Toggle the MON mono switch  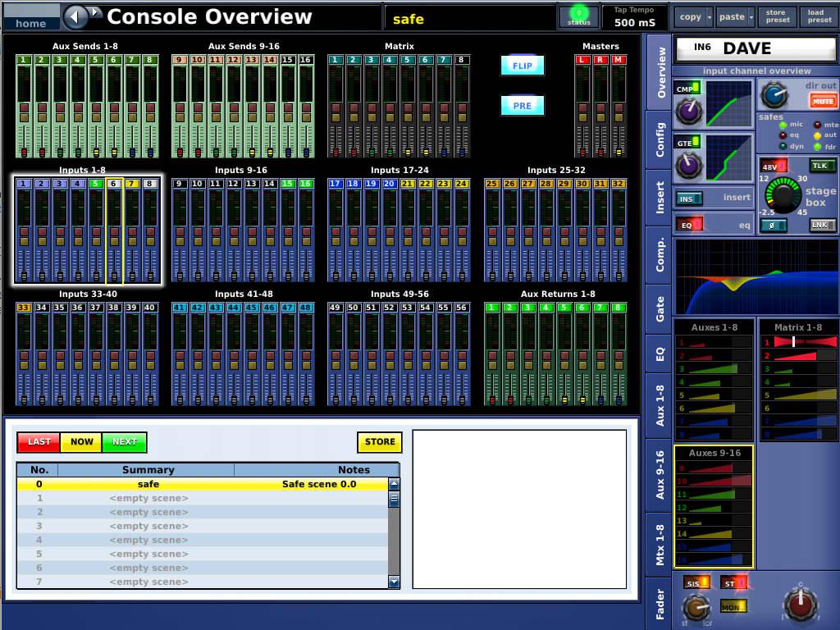coord(733,606)
